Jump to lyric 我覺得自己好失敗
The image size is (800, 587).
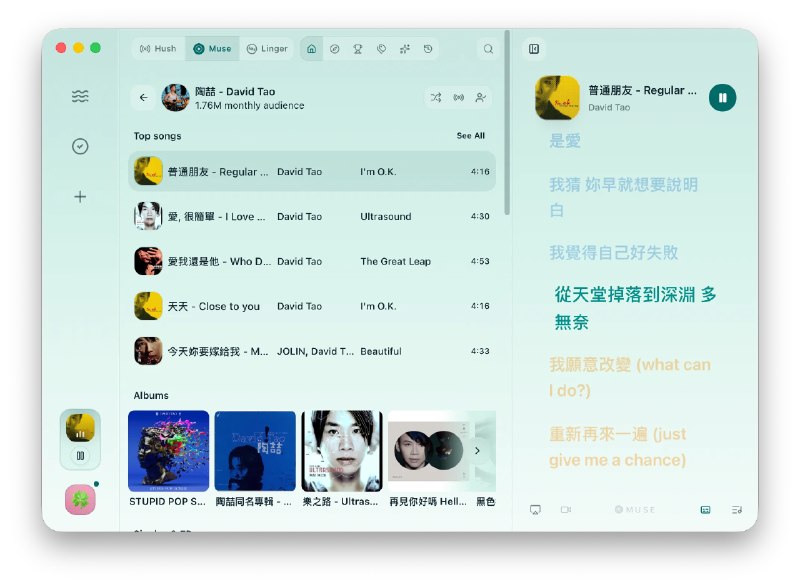pos(613,252)
